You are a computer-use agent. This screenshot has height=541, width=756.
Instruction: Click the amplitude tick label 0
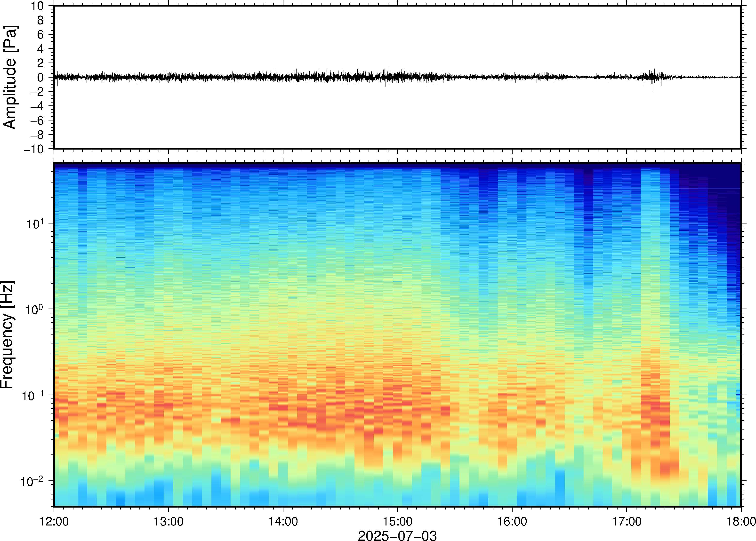(x=41, y=78)
